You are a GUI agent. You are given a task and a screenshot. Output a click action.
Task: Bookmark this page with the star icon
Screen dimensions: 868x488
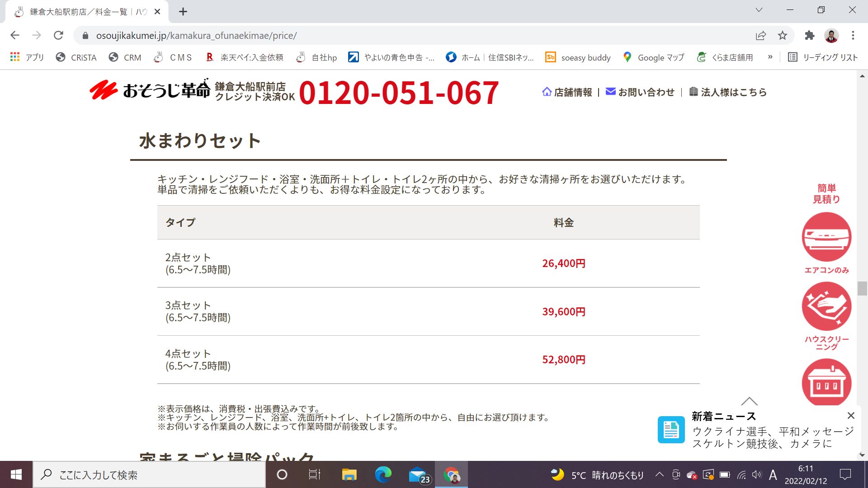coord(783,36)
